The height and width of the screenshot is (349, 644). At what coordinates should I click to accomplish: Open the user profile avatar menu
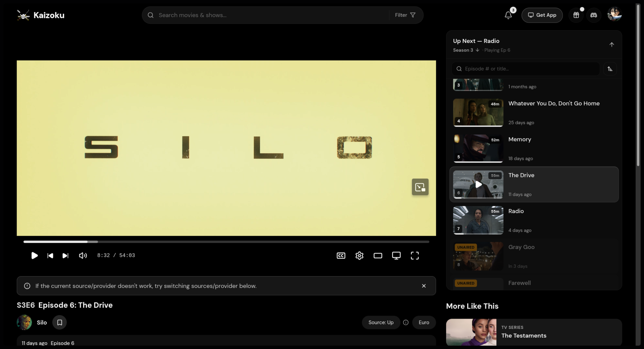(x=614, y=14)
